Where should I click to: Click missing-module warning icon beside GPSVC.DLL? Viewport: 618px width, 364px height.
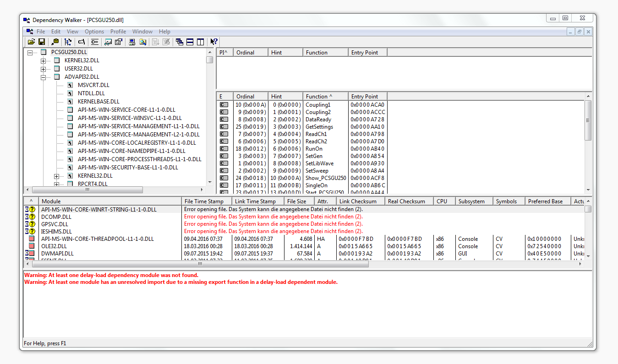pos(30,224)
